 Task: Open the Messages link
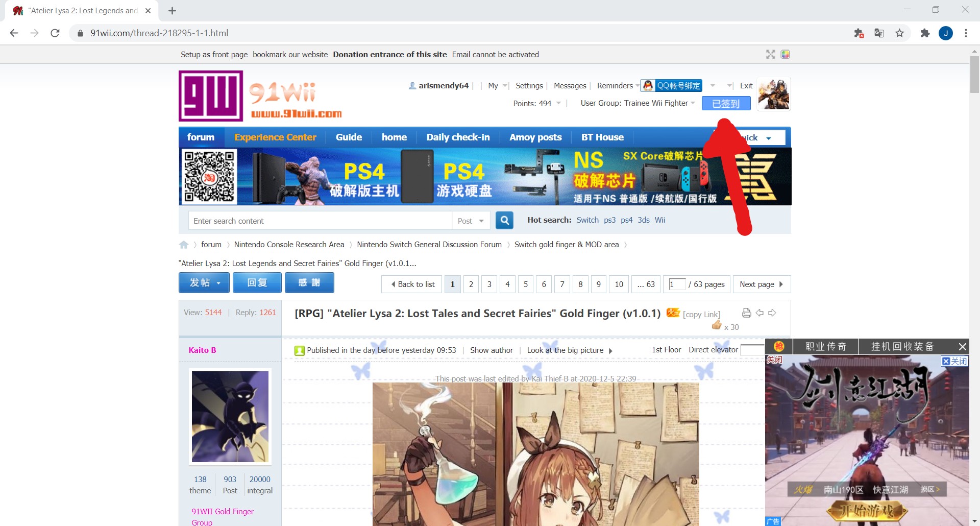[570, 86]
